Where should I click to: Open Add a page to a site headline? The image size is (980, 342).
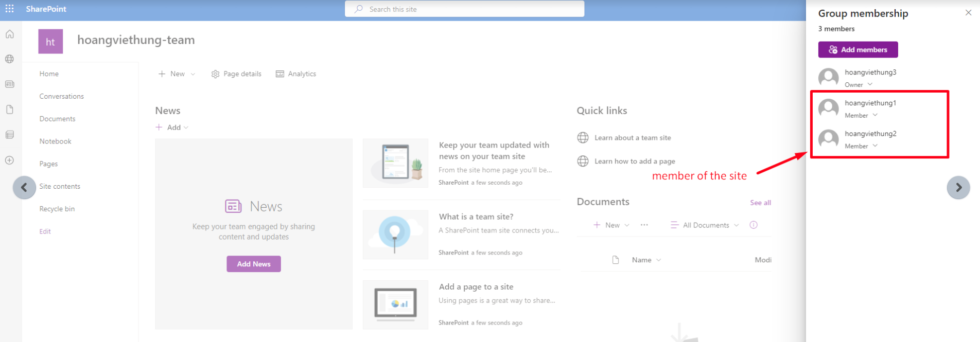[x=476, y=287]
